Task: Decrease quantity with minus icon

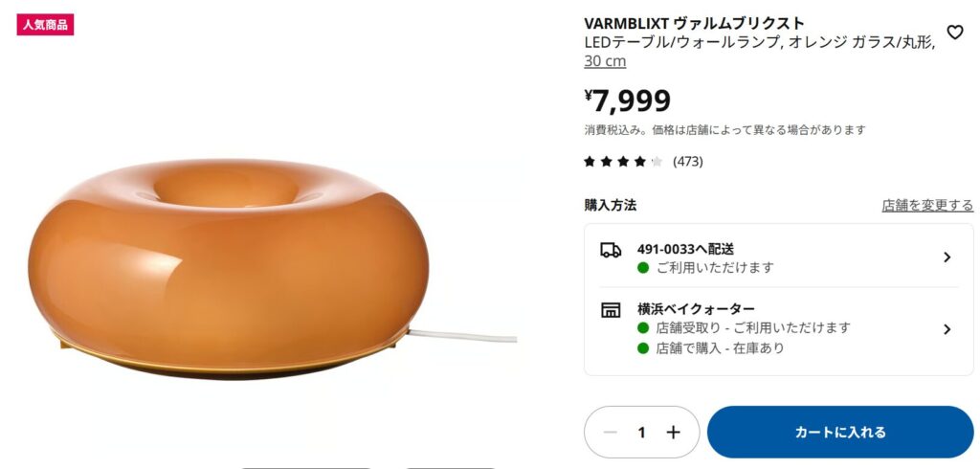Action: pos(611,432)
